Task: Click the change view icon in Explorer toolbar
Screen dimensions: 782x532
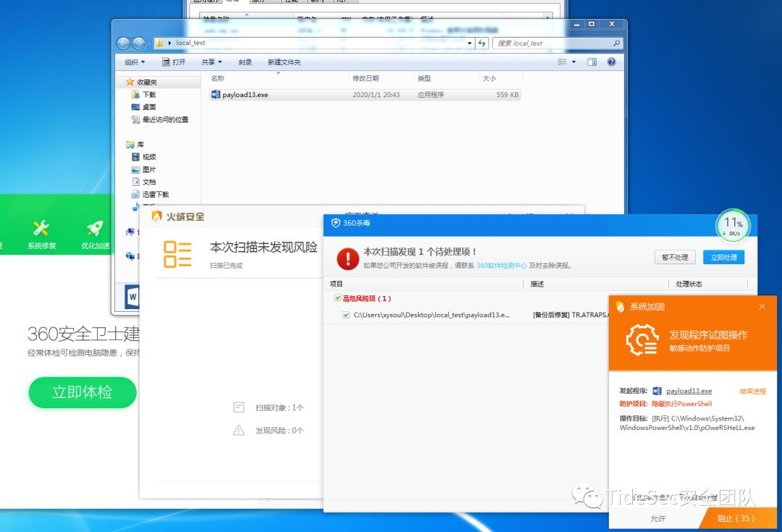Action: [562, 62]
